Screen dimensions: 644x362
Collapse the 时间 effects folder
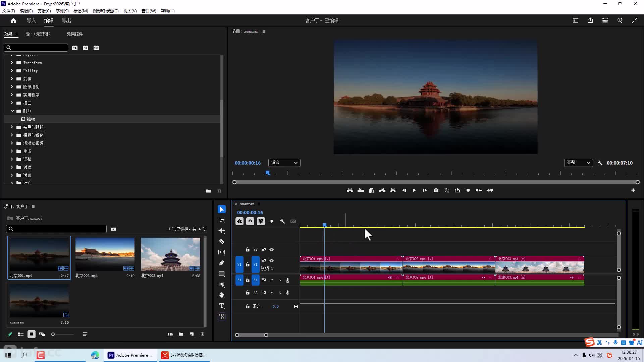(x=12, y=111)
